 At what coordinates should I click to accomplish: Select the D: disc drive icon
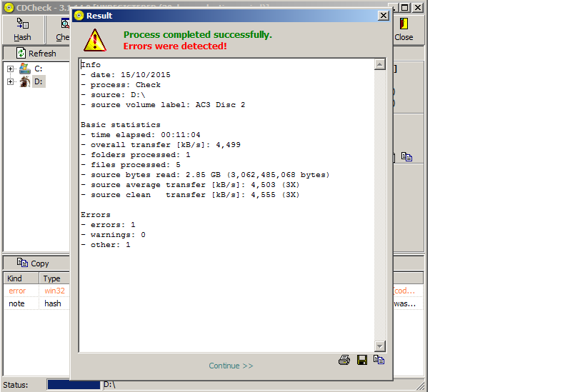click(25, 81)
